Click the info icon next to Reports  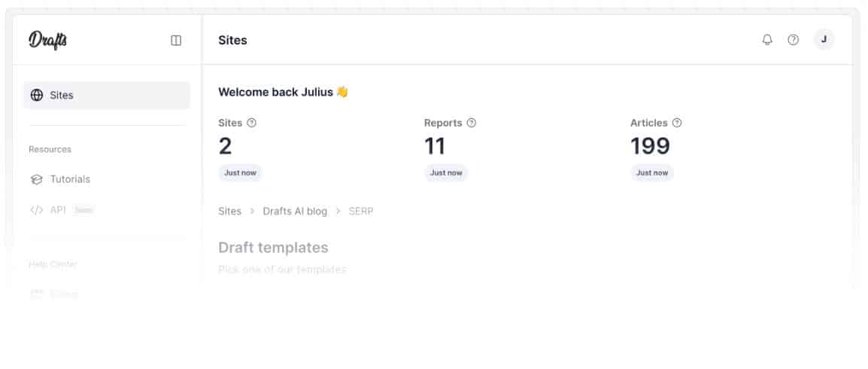(472, 123)
